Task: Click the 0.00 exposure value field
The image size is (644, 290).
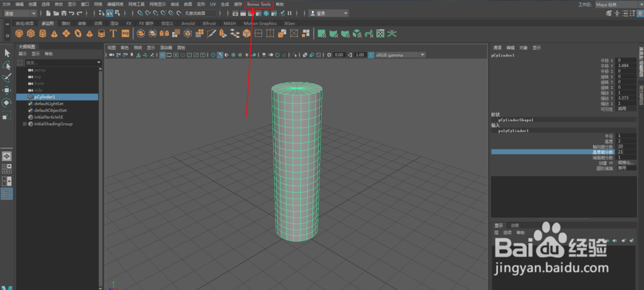Action: [339, 55]
